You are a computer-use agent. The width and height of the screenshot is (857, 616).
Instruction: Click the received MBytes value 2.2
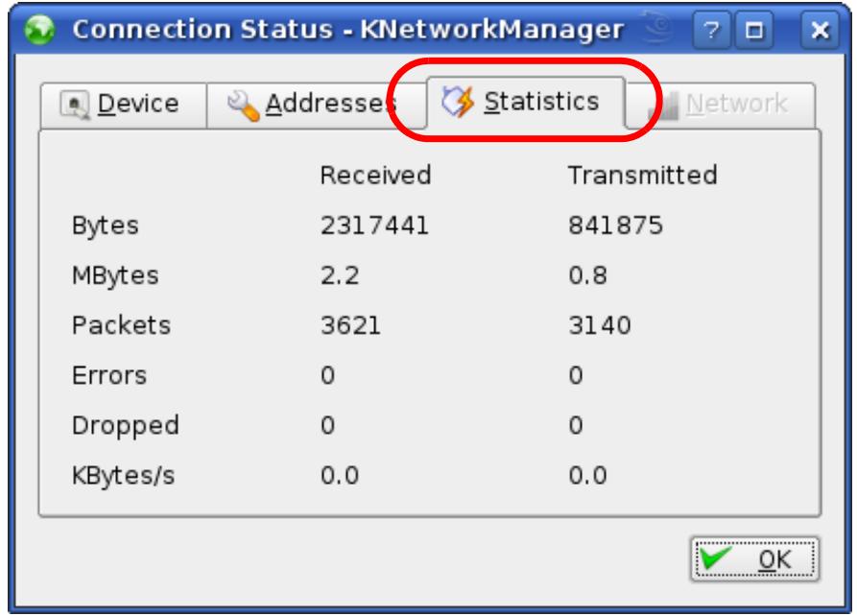click(340, 275)
